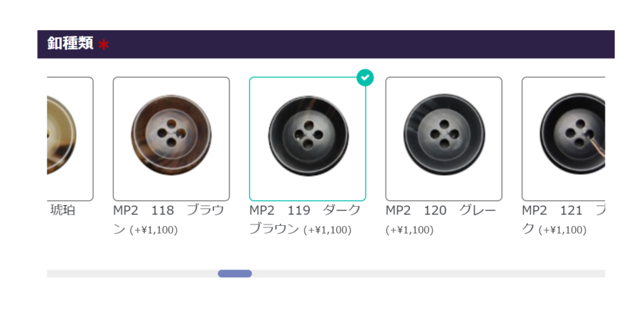Click the 'MP2 120 グレー' label text
This screenshot has width=644, height=311.
coord(441,210)
